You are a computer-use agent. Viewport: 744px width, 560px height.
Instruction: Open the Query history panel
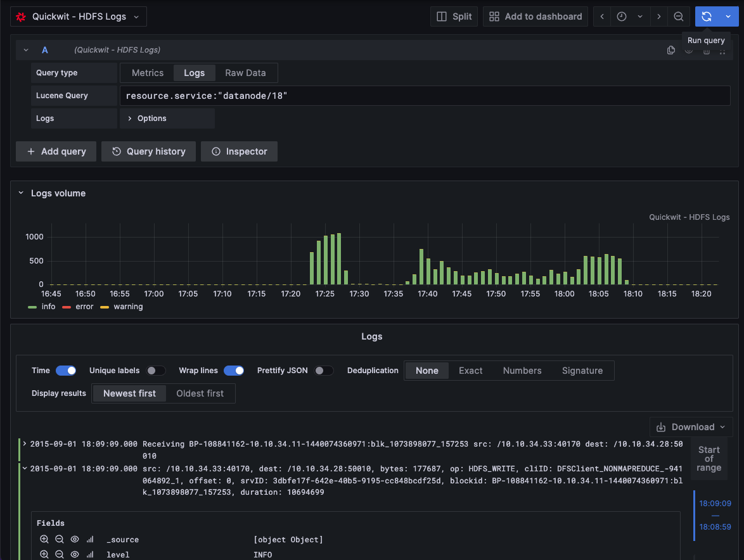coord(148,151)
